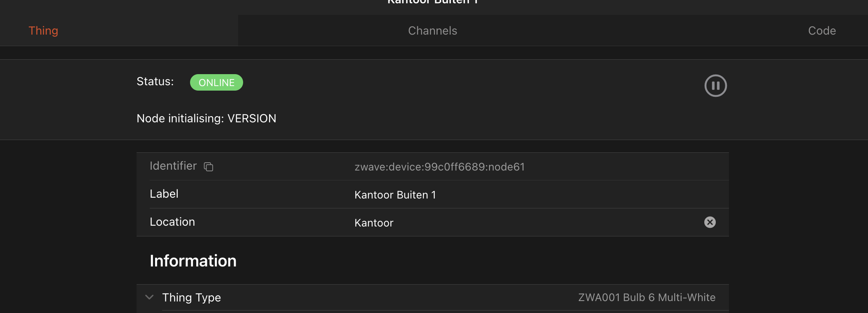Viewport: 868px width, 313px height.
Task: Copy the identifier using the copy icon
Action: 209,167
